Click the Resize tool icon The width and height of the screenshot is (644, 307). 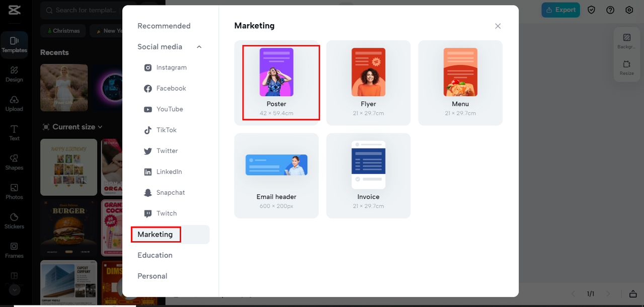point(627,68)
